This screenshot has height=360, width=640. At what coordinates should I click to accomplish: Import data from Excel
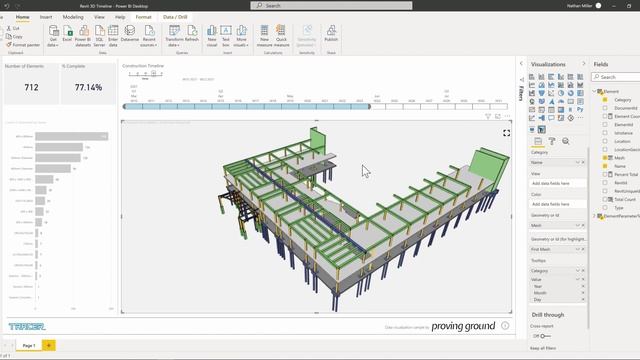tap(67, 33)
